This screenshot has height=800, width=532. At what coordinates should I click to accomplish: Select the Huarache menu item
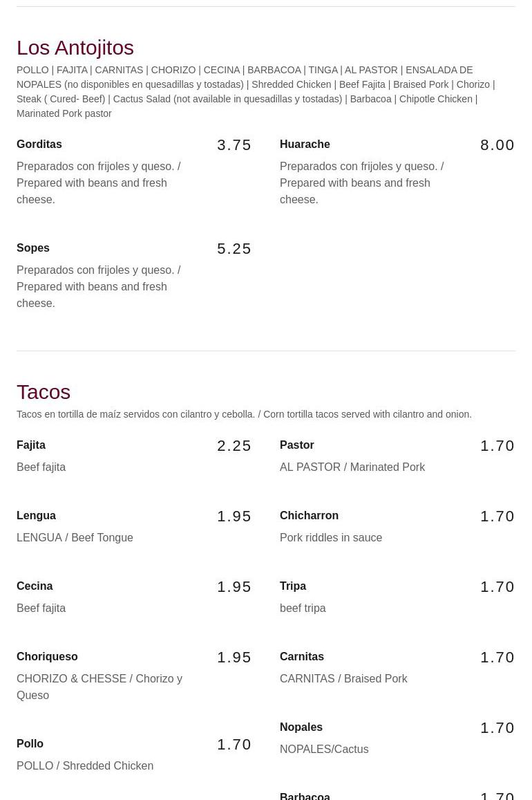pos(305,145)
